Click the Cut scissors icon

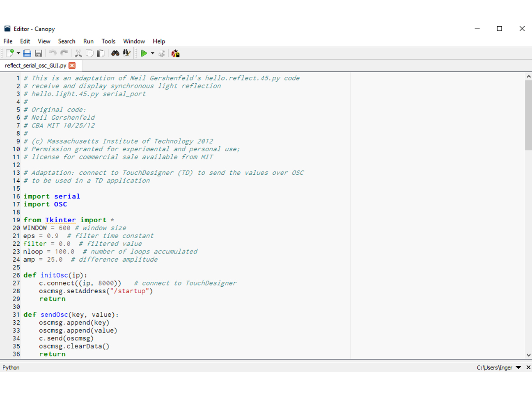tap(78, 53)
